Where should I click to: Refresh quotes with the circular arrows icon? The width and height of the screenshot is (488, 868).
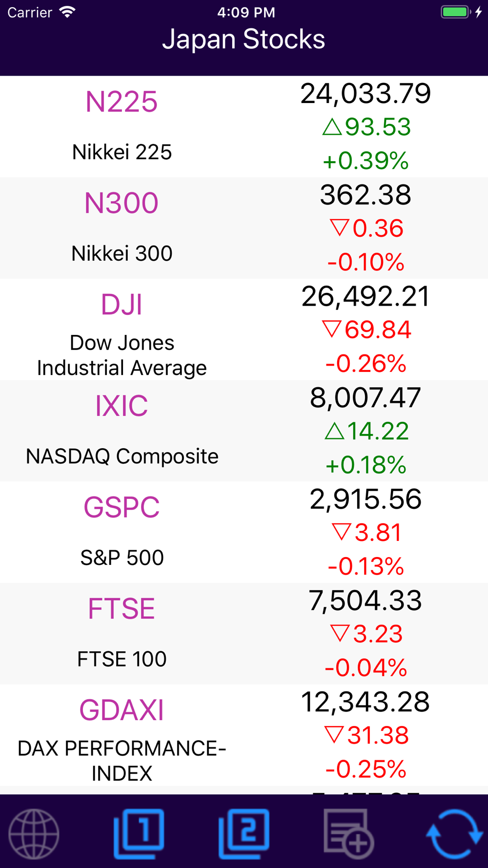[454, 834]
